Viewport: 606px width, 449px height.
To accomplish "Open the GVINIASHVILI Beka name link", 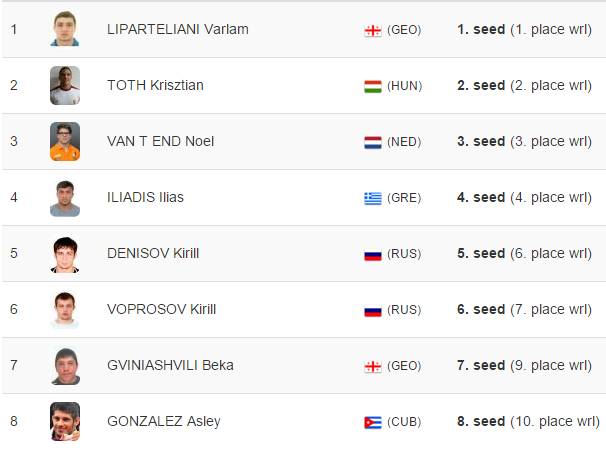I will [170, 366].
